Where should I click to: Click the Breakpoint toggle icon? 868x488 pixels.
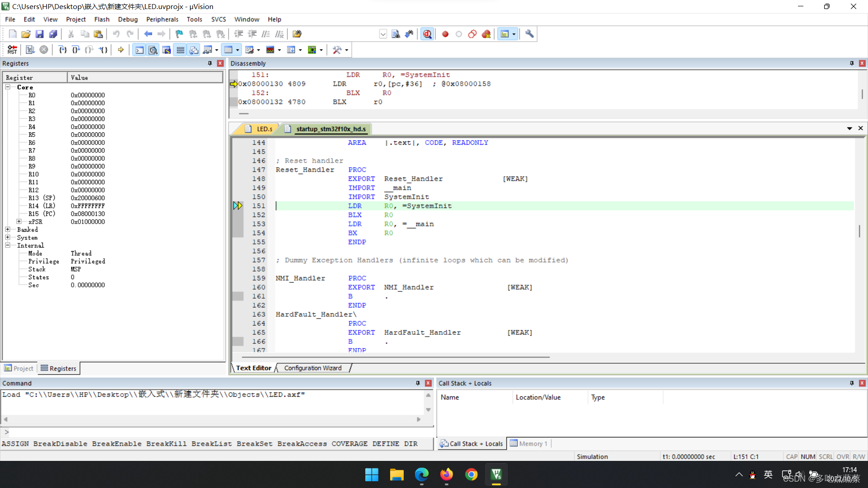tap(445, 34)
